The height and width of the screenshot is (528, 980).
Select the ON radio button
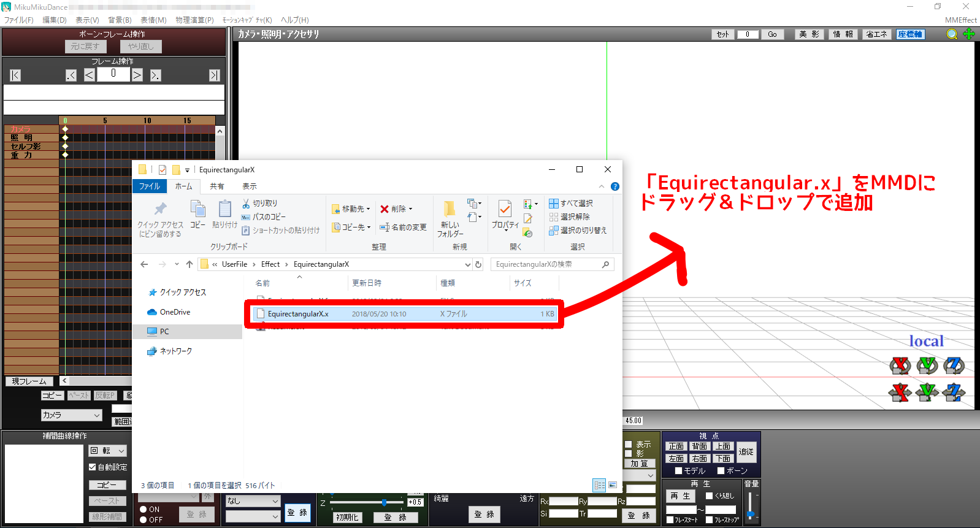click(143, 510)
